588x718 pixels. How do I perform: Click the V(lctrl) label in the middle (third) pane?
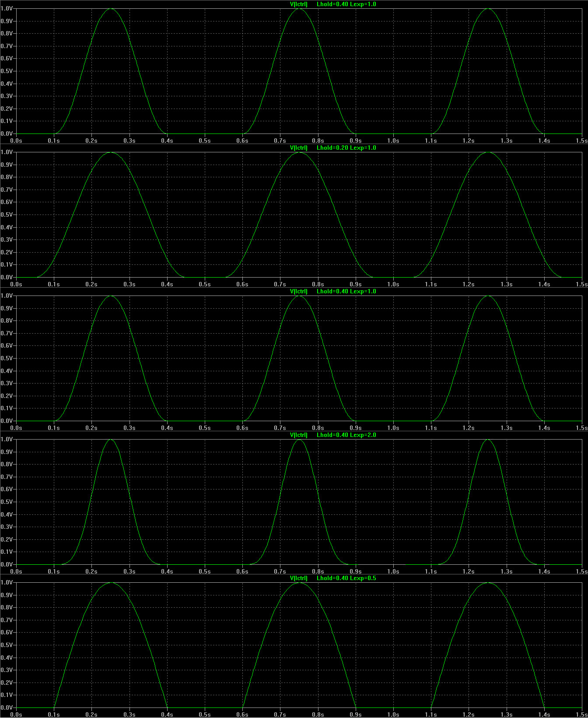[x=299, y=291]
